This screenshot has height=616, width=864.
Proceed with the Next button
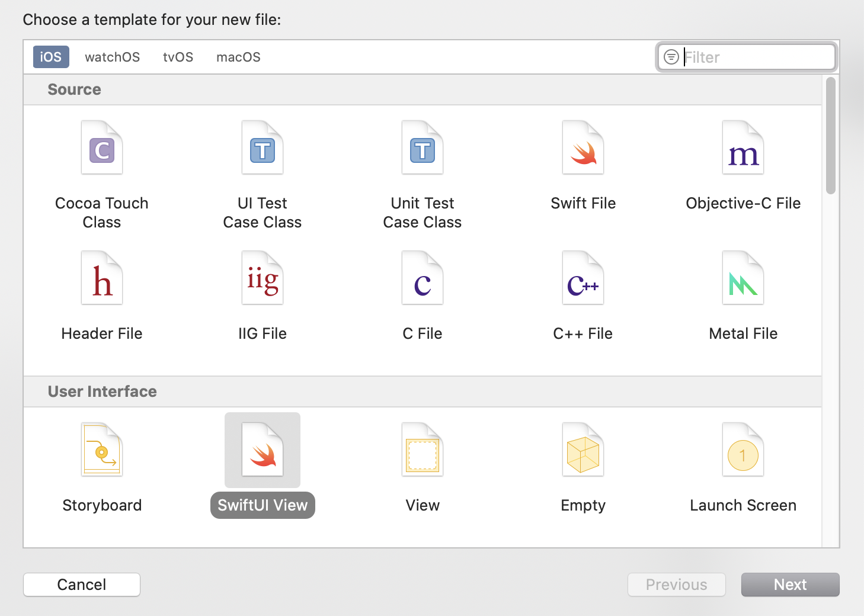[x=791, y=585]
